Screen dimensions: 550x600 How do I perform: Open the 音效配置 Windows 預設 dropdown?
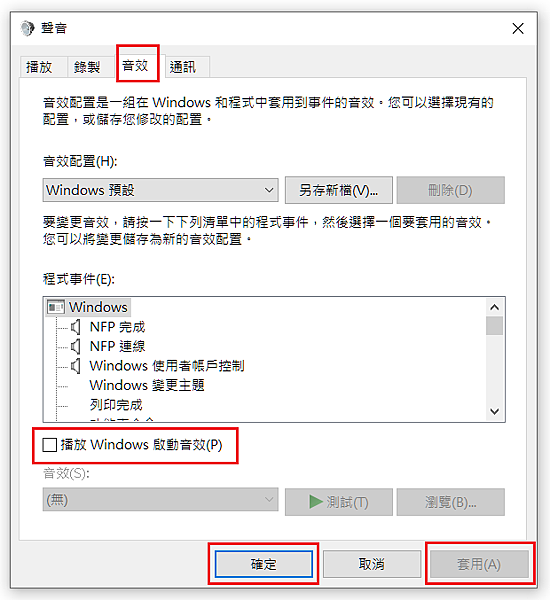click(160, 190)
